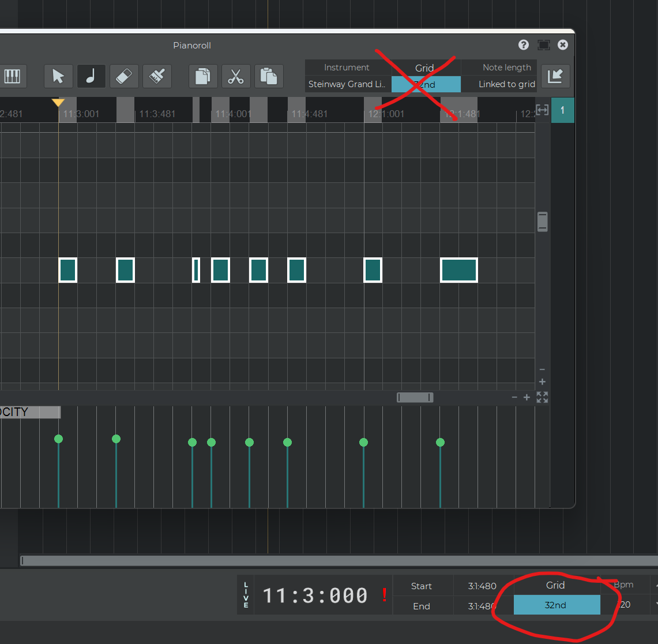
Task: Select the note draw tool
Action: click(x=91, y=76)
